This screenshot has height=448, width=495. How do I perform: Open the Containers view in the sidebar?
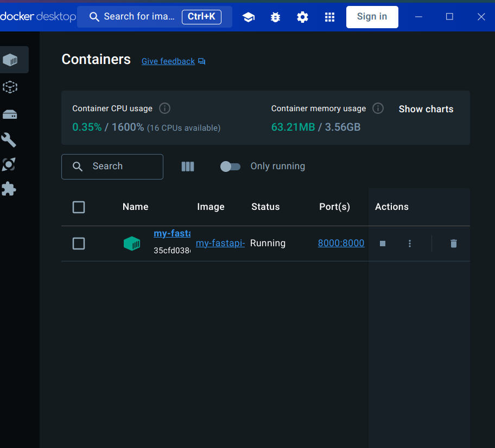click(x=10, y=60)
